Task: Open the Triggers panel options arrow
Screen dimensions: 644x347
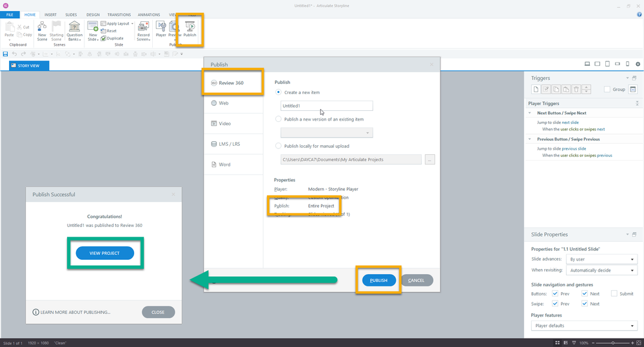Action: [627, 77]
